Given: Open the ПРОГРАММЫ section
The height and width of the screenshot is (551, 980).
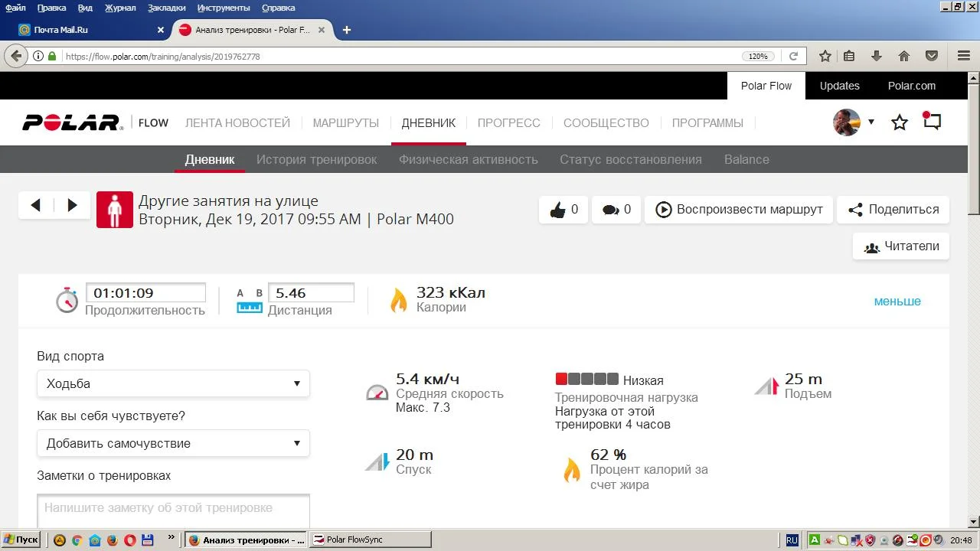Looking at the screenshot, I should 707,122.
